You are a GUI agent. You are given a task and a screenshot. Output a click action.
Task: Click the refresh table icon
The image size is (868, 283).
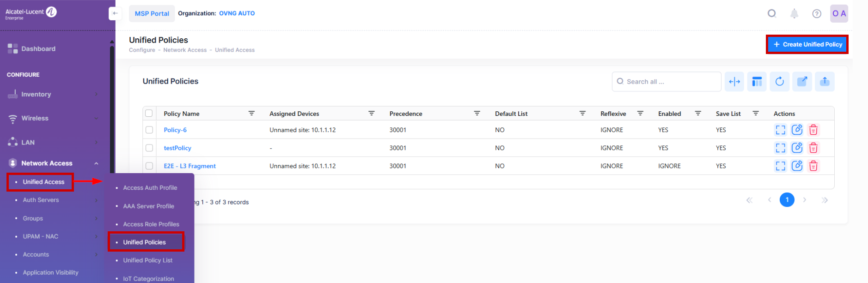click(779, 82)
